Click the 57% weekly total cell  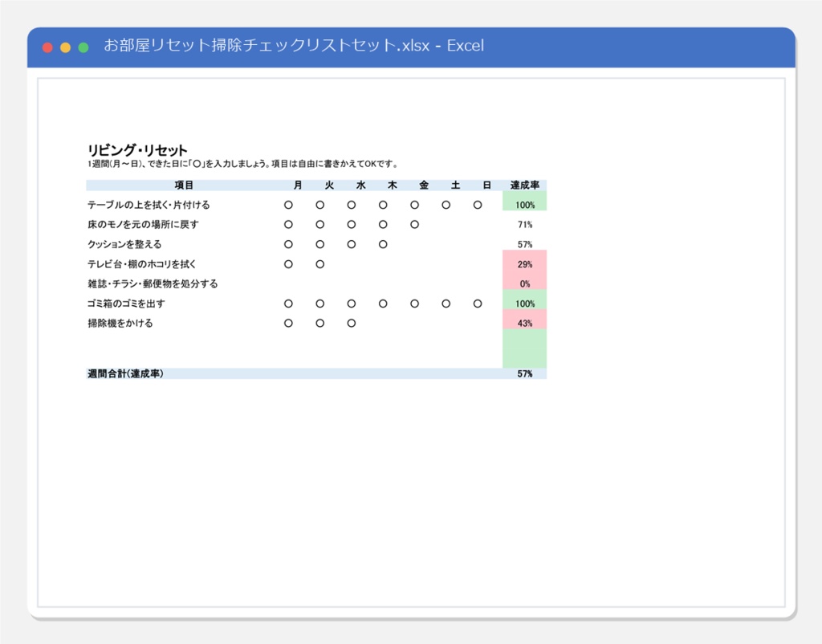point(525,373)
